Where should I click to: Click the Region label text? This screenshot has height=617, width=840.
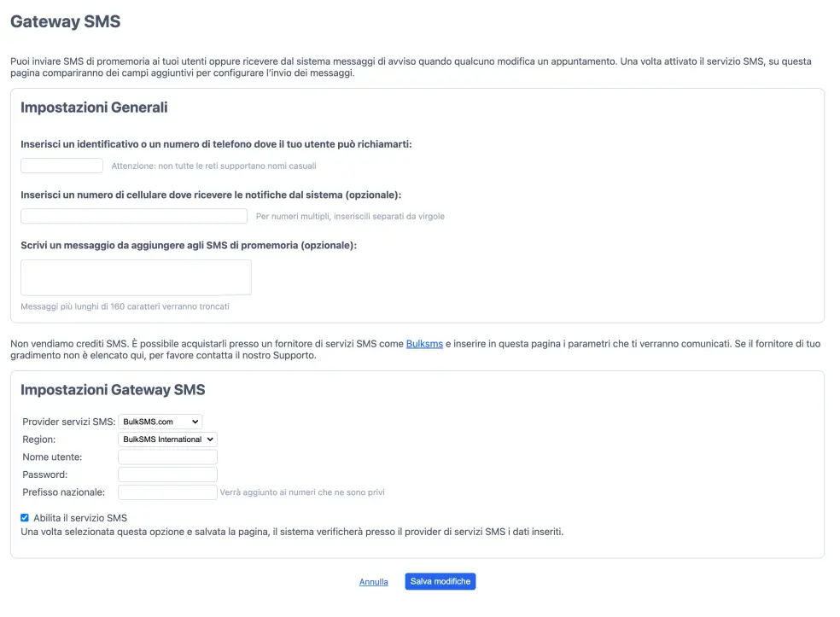[x=39, y=439]
